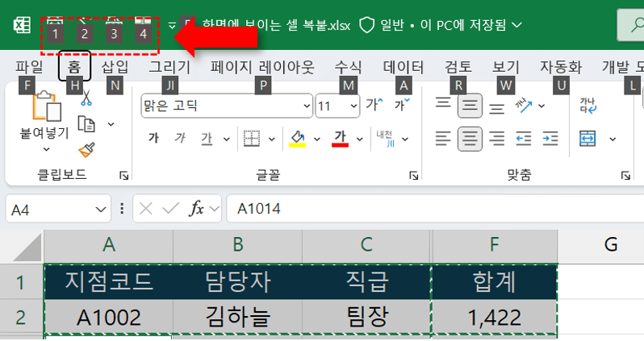Cancel entry with the X formula bar icon
Screen dimensions: 644x341
[146, 209]
